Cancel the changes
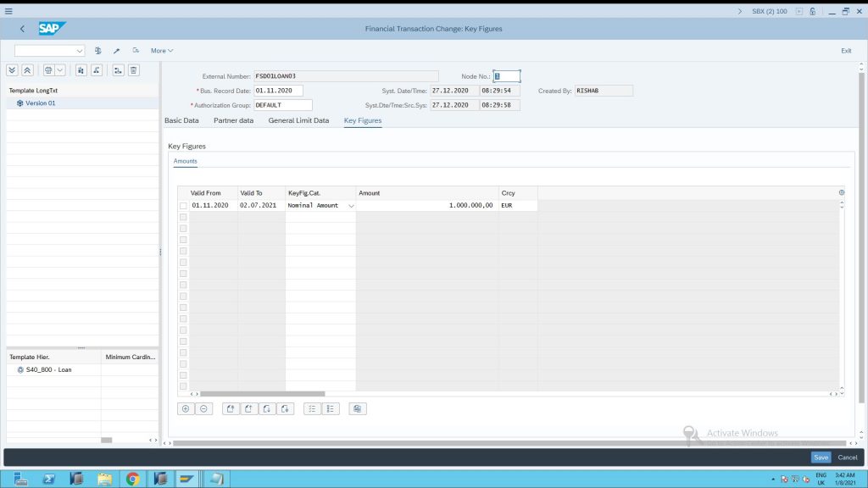This screenshot has width=868, height=488. (847, 457)
